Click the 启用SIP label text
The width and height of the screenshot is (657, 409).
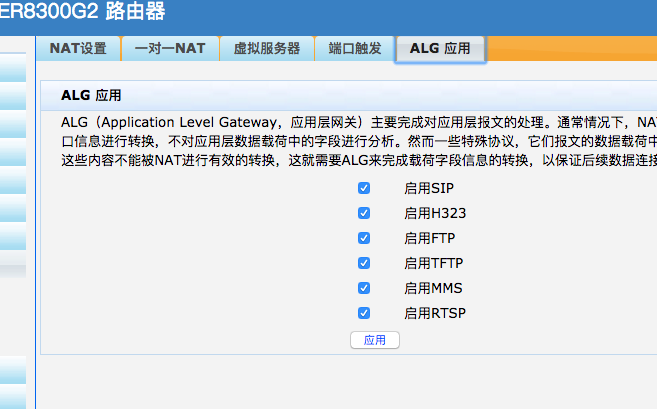tap(429, 188)
